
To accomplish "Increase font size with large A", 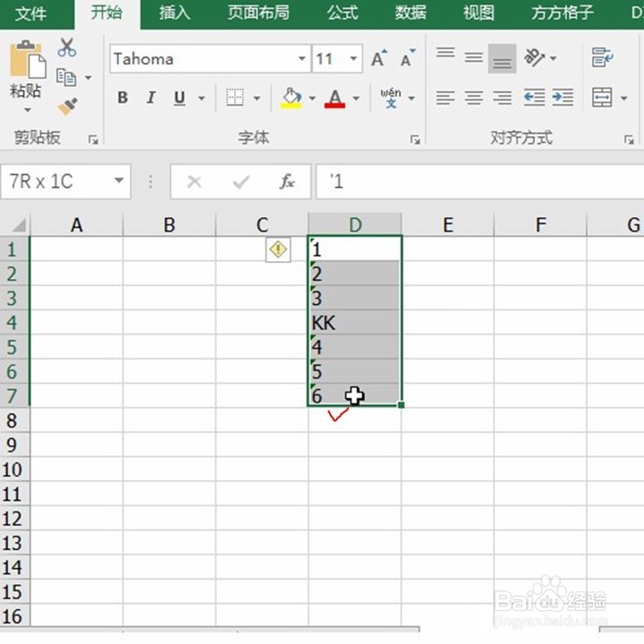I will 379,58.
